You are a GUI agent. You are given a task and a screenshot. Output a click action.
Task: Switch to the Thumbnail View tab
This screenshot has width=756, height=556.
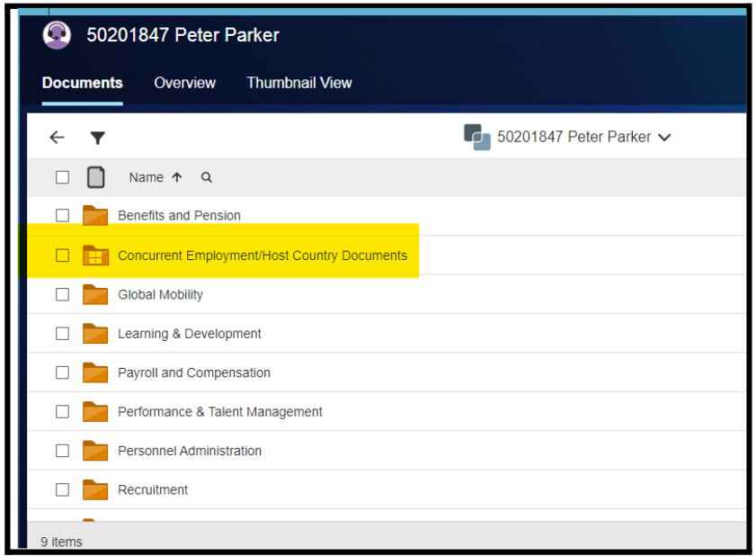pyautogui.click(x=299, y=83)
